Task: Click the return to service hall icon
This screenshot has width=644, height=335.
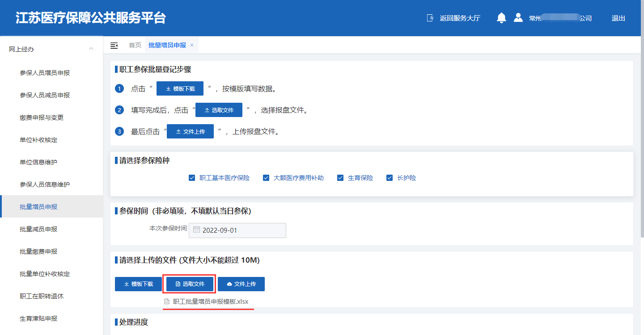Action: (x=430, y=18)
